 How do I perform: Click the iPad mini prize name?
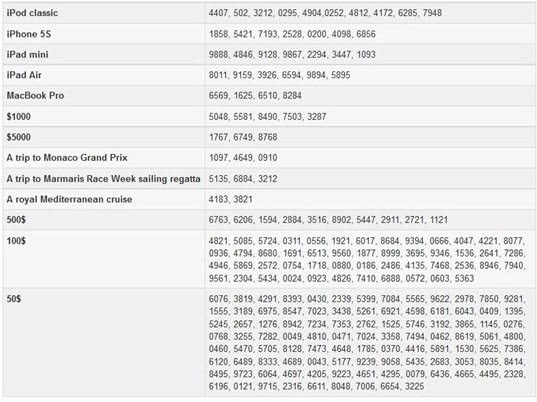coord(27,54)
